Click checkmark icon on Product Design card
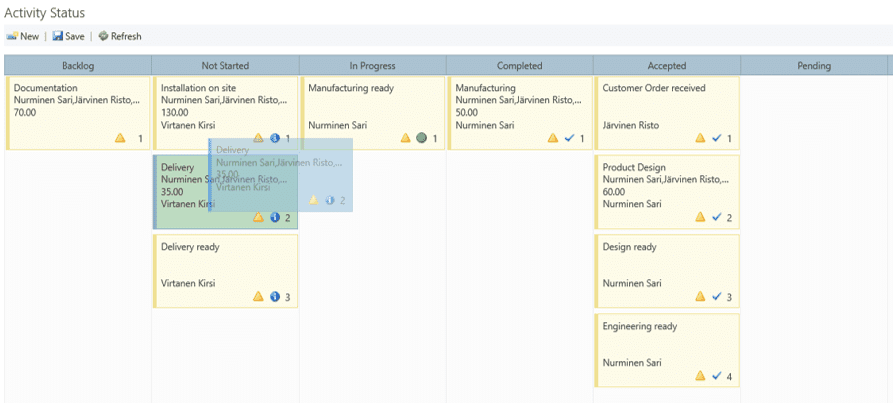The width and height of the screenshot is (893, 403). click(716, 217)
